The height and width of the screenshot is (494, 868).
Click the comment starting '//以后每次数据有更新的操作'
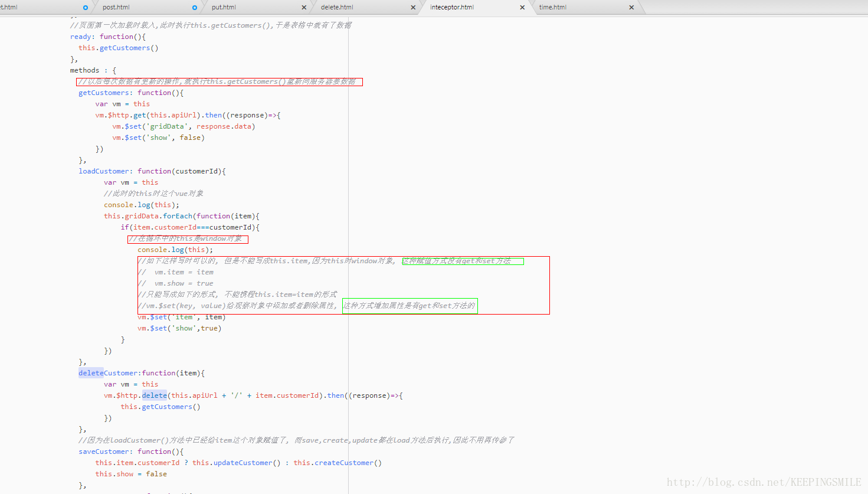click(x=217, y=81)
